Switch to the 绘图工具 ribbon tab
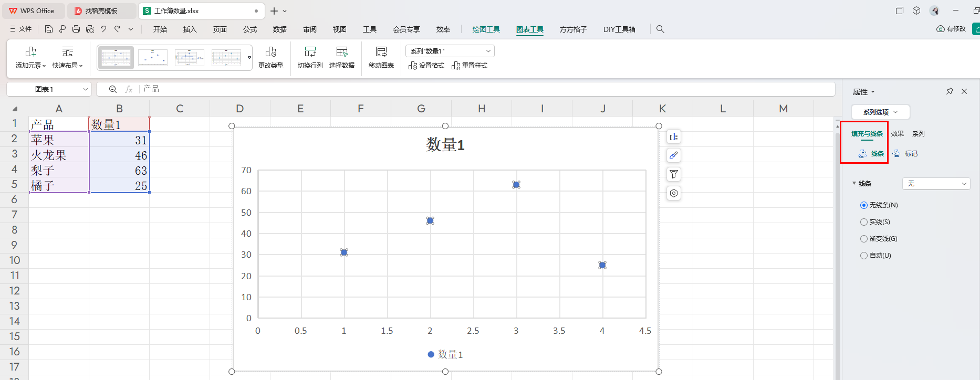980x380 pixels. pyautogui.click(x=486, y=29)
